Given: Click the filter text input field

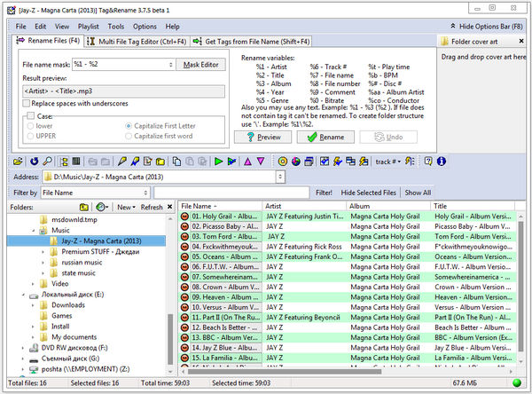Looking at the screenshot, I should (231, 192).
